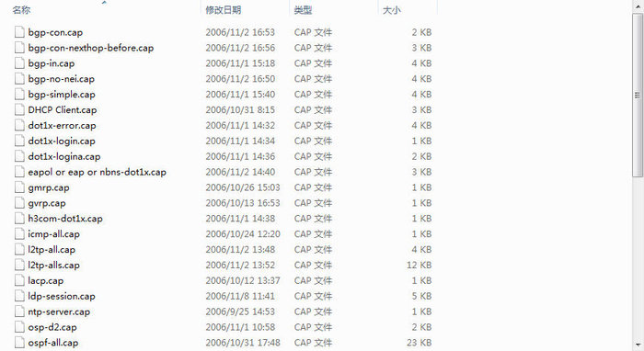Select file name icmp-all.cap

[x=53, y=234]
